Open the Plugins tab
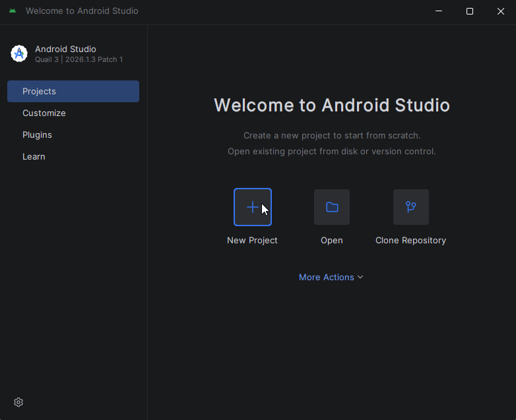Screen dimensions: 516x420 click(73, 135)
